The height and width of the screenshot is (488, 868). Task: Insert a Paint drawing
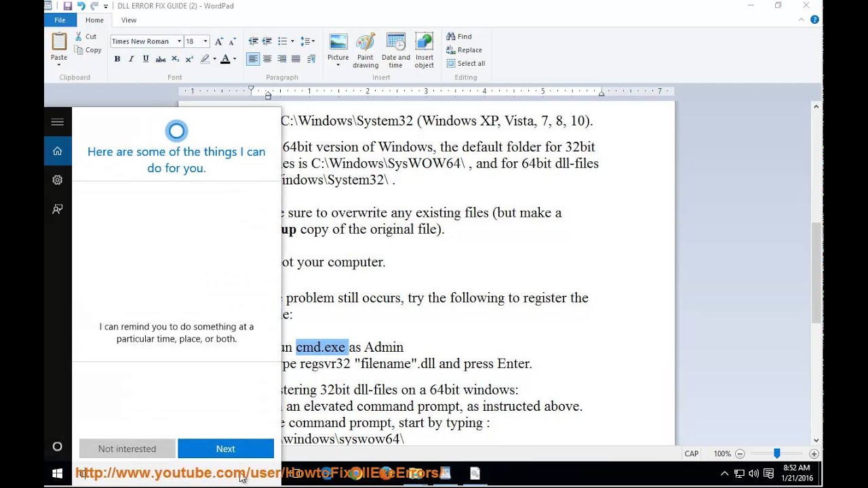coord(366,50)
